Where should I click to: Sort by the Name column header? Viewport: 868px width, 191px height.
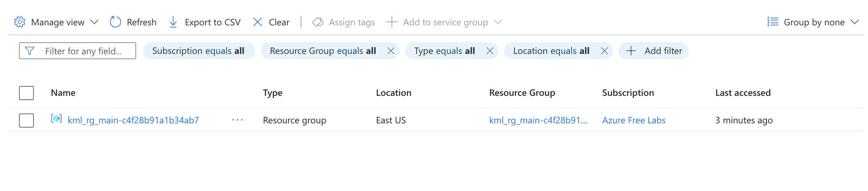(x=63, y=93)
